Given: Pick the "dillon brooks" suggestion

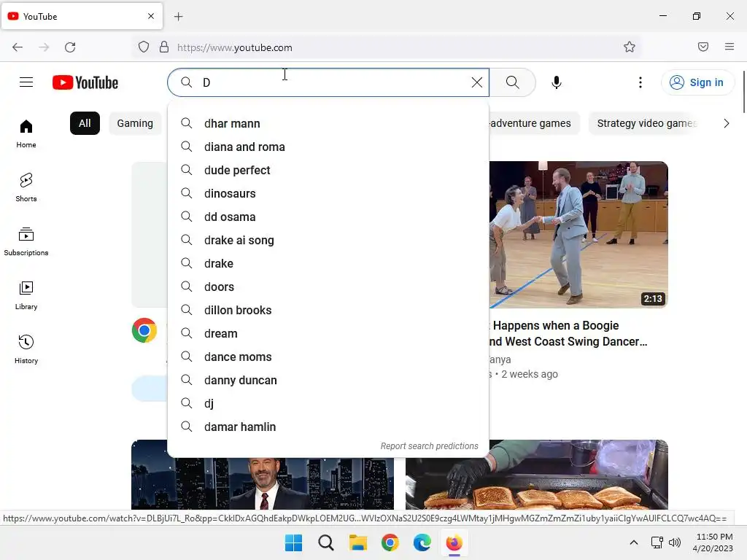Looking at the screenshot, I should 328,310.
